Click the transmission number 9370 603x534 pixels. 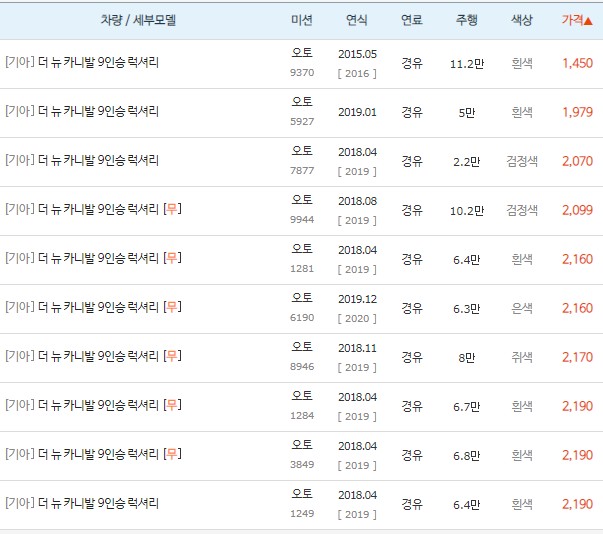coord(302,73)
